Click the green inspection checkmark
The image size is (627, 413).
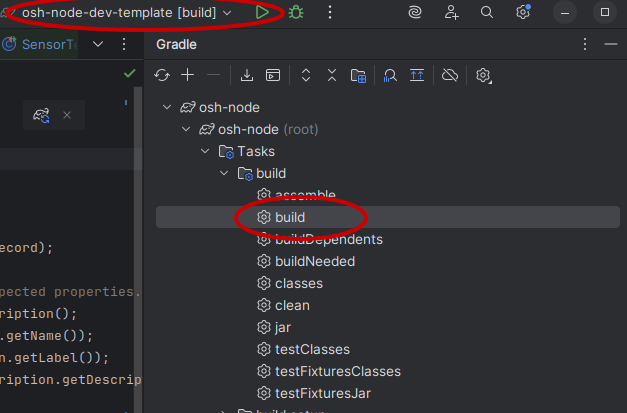coord(130,73)
